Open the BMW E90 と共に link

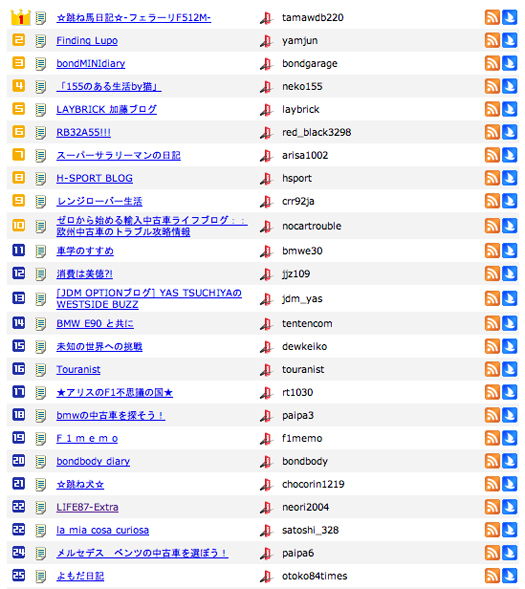[x=95, y=323]
